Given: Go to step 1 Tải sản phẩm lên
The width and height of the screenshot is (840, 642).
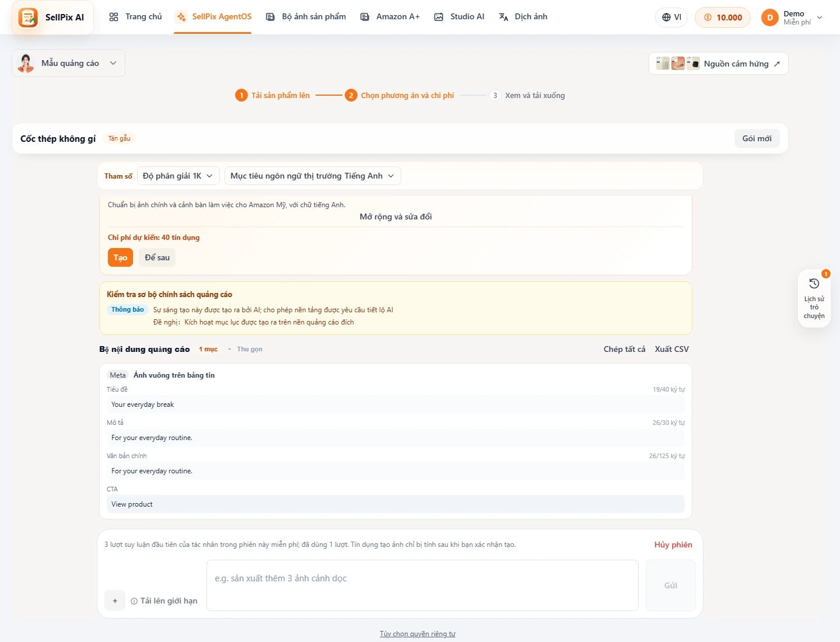Looking at the screenshot, I should (x=272, y=95).
